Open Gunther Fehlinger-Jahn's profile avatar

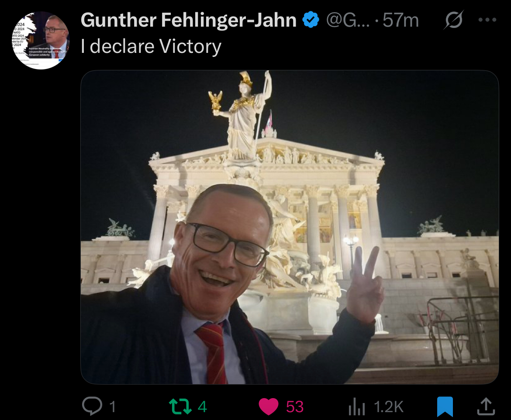click(x=41, y=40)
